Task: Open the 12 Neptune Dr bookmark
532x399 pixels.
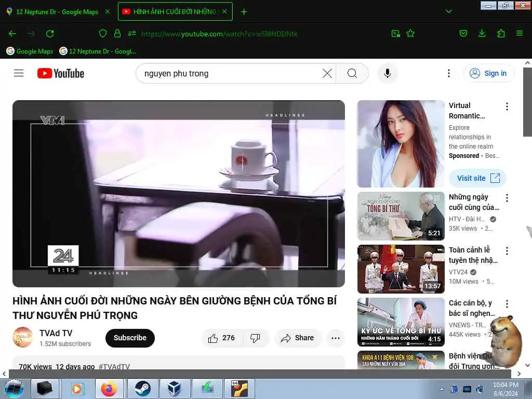Action: (98, 51)
